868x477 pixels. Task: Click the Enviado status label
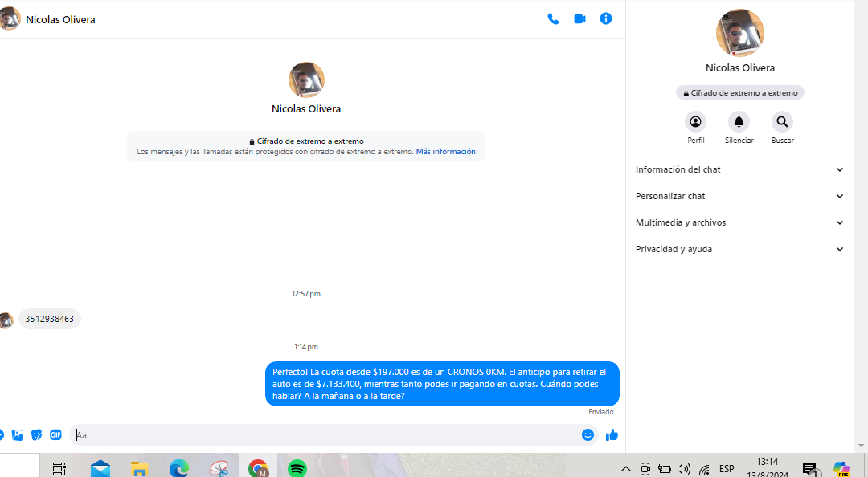(600, 412)
